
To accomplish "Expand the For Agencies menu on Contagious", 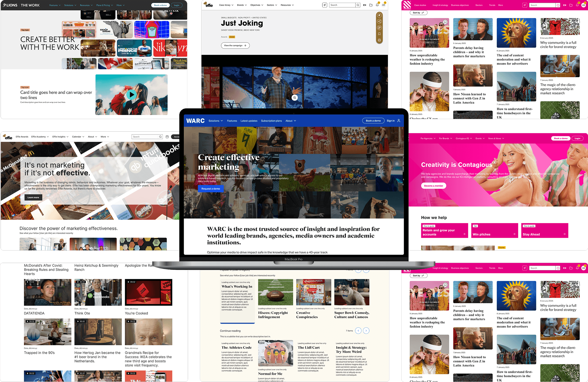I will [428, 139].
